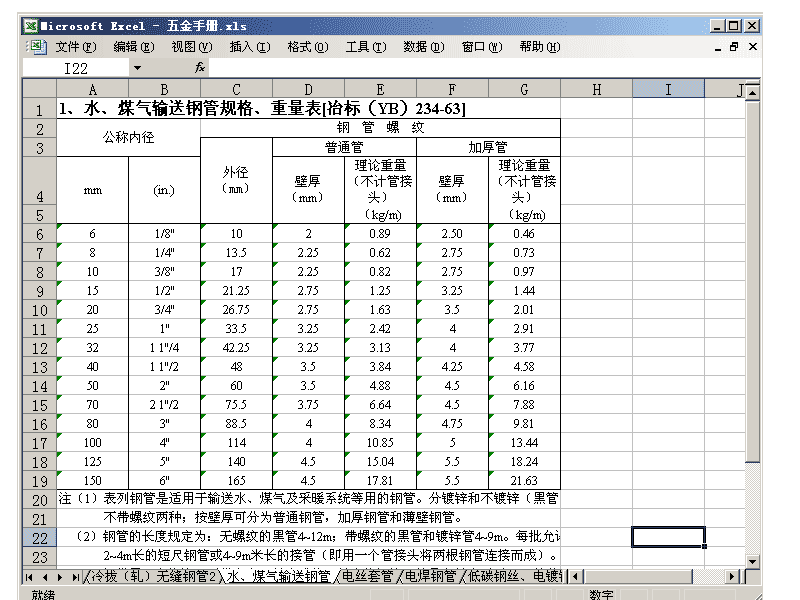Click the insert function fx icon
Viewport: 800px width, 600px height.
pyautogui.click(x=200, y=67)
